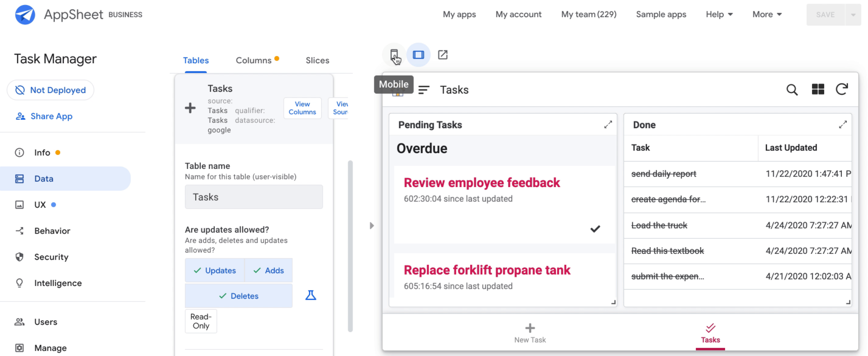Click the Pending Tasks resize corner handle
Screen dimensions: 868x356
(613, 302)
